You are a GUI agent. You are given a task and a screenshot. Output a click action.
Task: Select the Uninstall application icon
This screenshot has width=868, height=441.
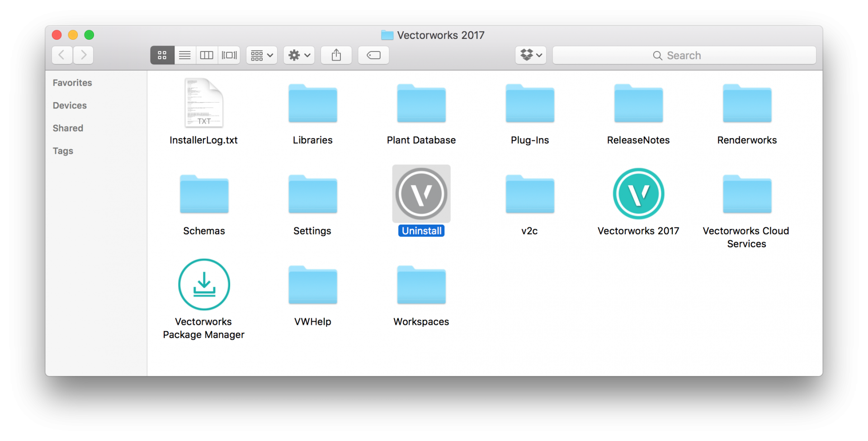click(x=421, y=194)
